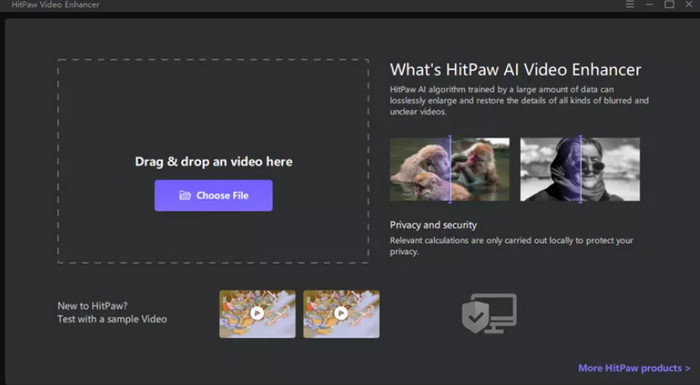
Task: Close the HitPaw Video Enhancer window
Action: [x=689, y=4]
